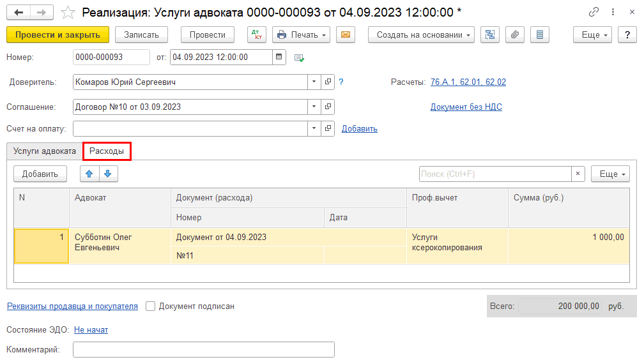Image resolution: width=644 pixels, height=362 pixels.
Task: Open the document structure icon
Action: coord(490,34)
